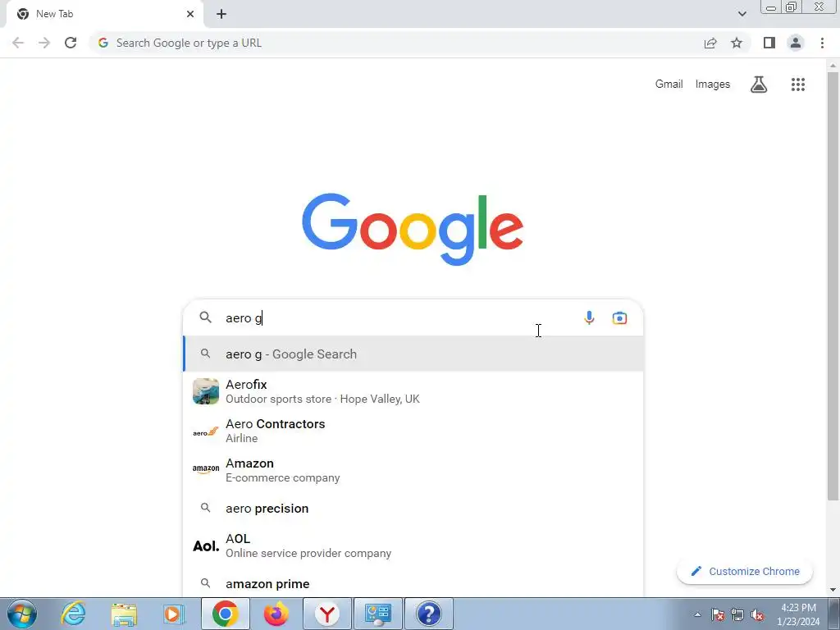Click the share page icon in the address bar
The height and width of the screenshot is (630, 840).
point(710,43)
